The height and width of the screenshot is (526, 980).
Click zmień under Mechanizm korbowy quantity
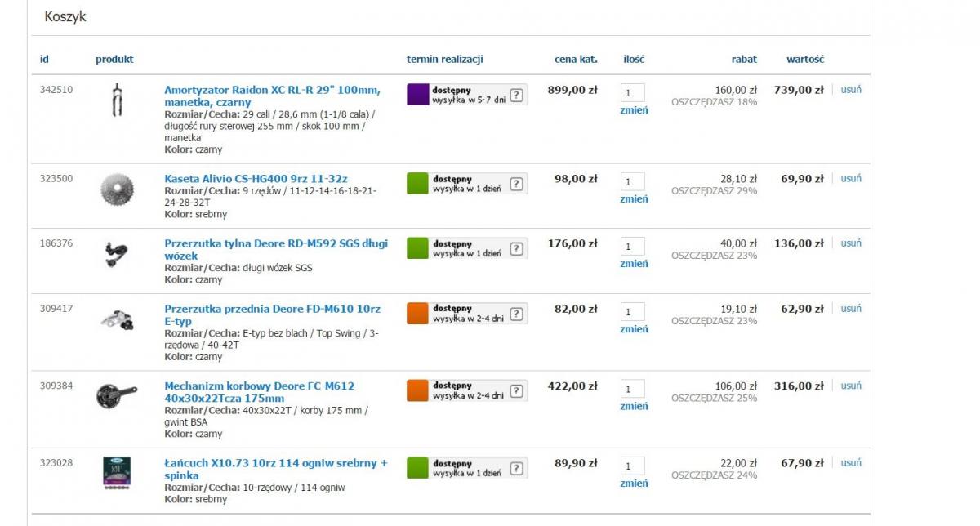[x=634, y=406]
